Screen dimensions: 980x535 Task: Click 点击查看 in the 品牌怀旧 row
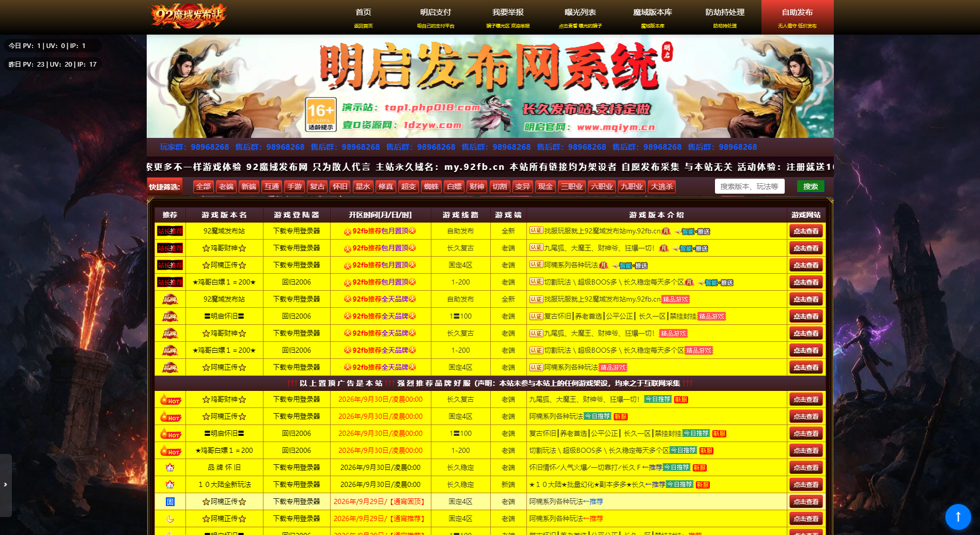(806, 468)
